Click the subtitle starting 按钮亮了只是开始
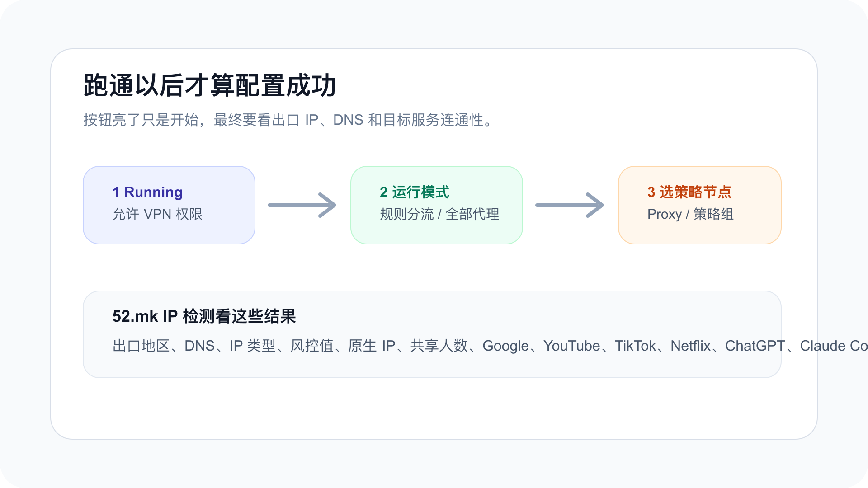This screenshot has width=868, height=488. click(289, 120)
